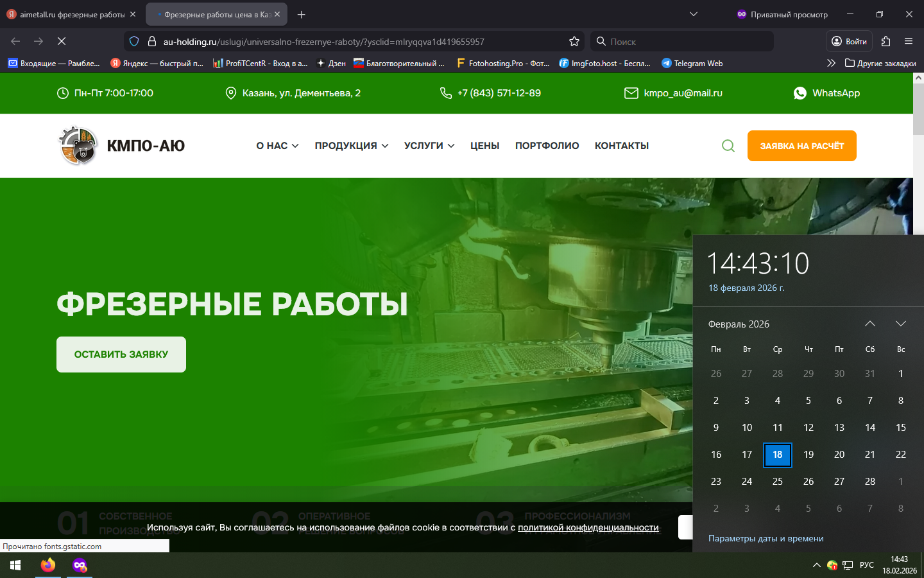Click the ОСТАВИТЬ ЗАЯВКУ button
This screenshot has height=578, width=924.
[121, 355]
